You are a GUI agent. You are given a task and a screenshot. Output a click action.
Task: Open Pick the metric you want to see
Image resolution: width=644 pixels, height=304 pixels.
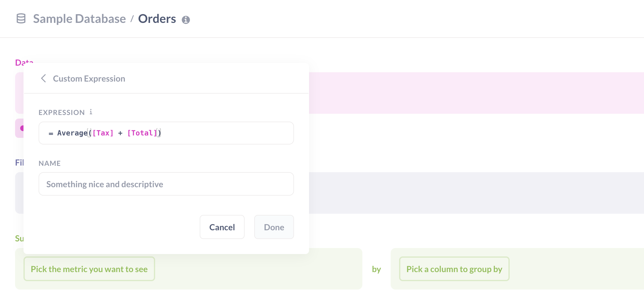pyautogui.click(x=89, y=269)
